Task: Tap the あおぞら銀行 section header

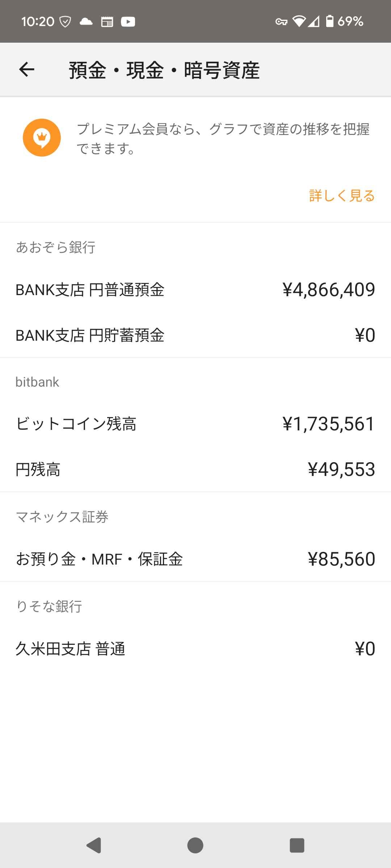Action: pos(56,247)
